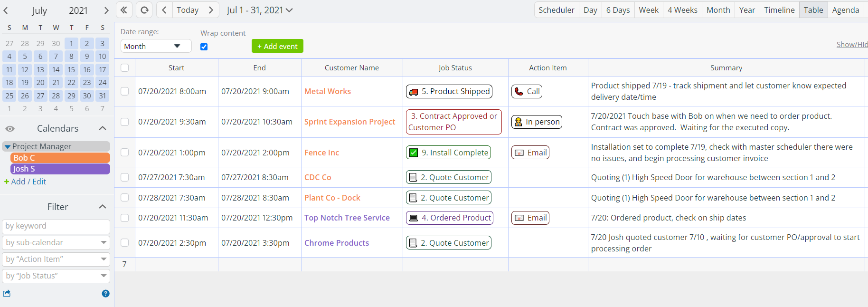
Task: Open the help question mark icon
Action: click(105, 294)
